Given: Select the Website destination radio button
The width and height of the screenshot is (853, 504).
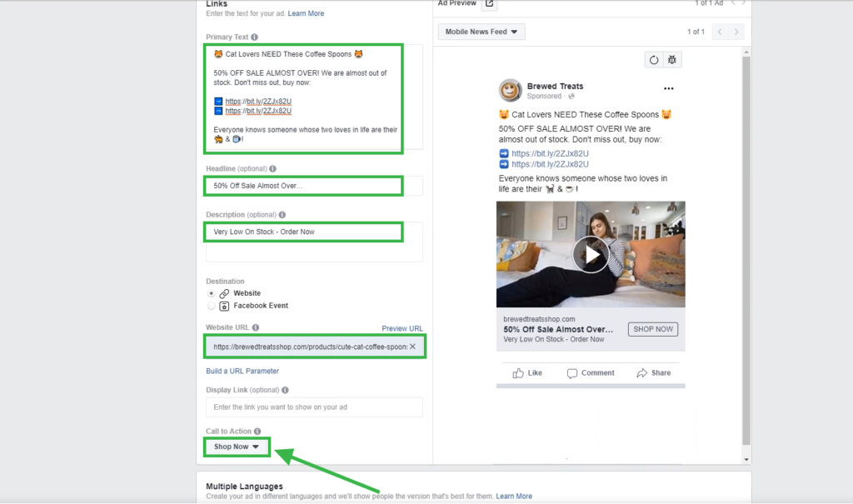Looking at the screenshot, I should [x=211, y=293].
